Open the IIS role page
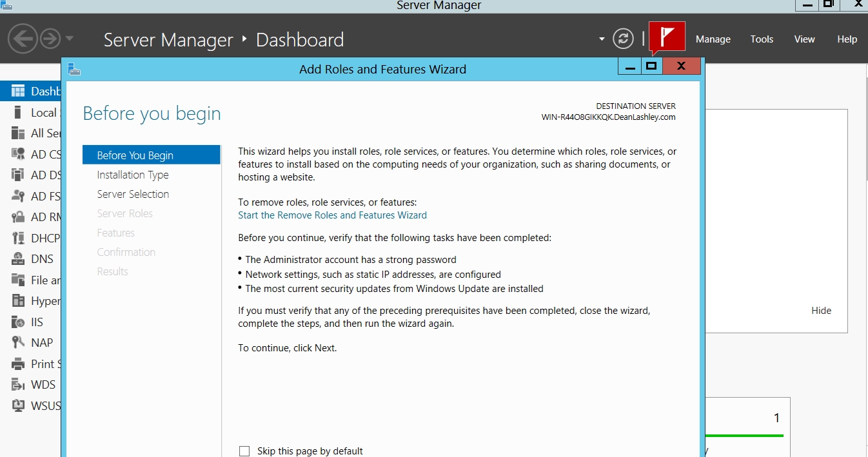This screenshot has height=457, width=868. 31,322
